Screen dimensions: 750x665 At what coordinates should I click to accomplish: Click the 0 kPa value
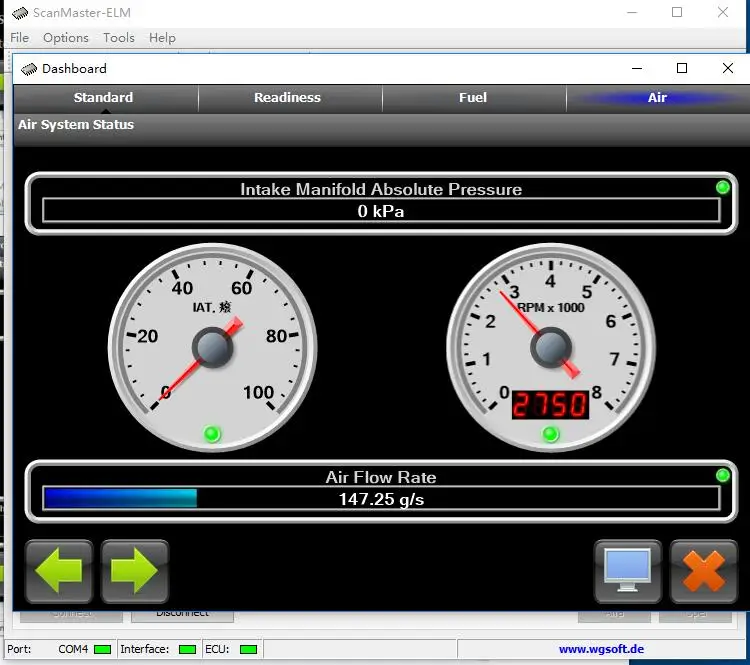(x=381, y=211)
